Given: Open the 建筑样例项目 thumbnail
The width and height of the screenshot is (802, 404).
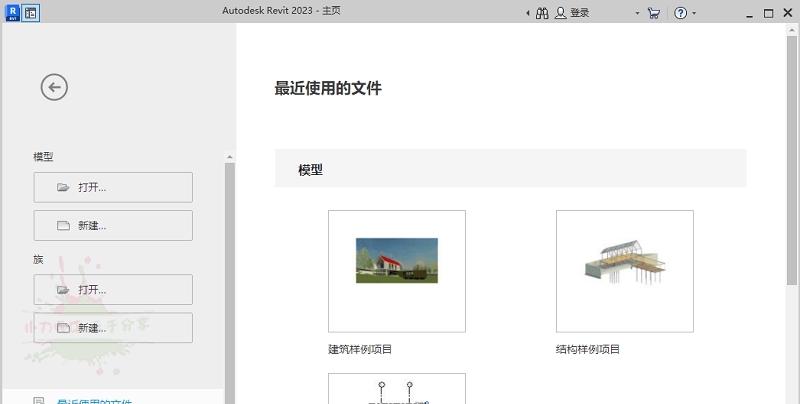Looking at the screenshot, I should (397, 271).
